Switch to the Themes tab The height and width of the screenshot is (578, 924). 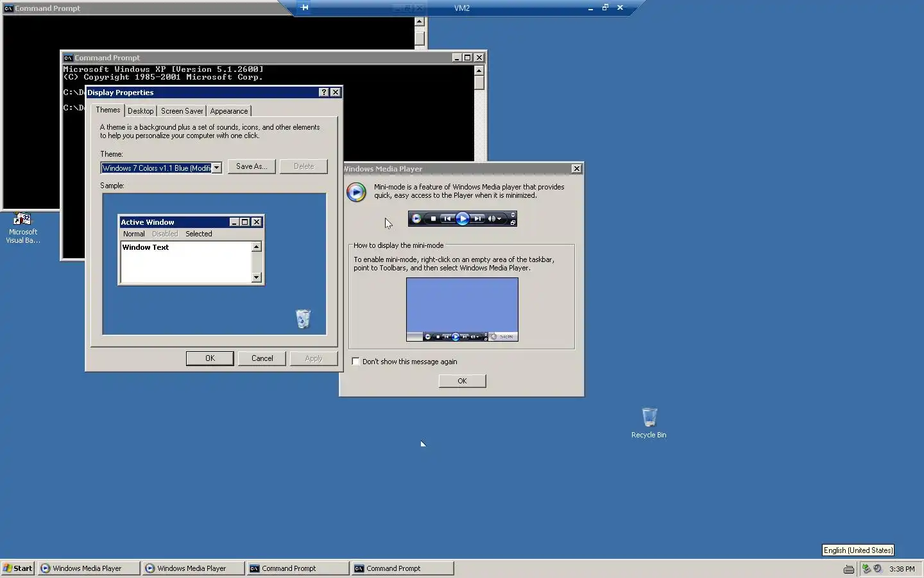click(108, 110)
